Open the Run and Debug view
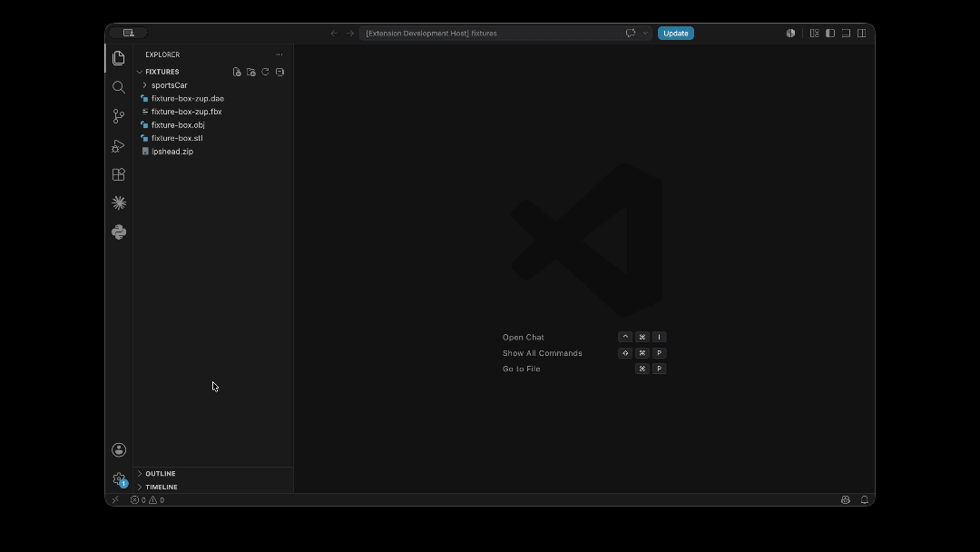This screenshot has width=980, height=552. tap(119, 145)
